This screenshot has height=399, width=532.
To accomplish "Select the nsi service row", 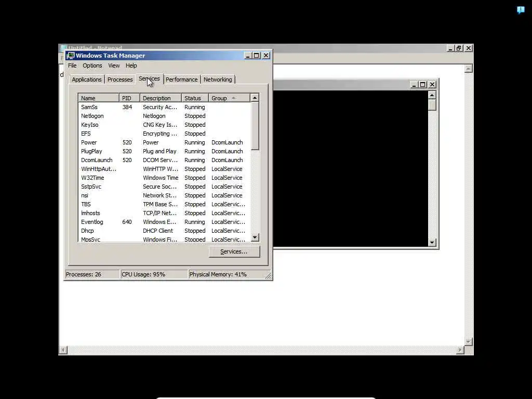I will coord(164,195).
